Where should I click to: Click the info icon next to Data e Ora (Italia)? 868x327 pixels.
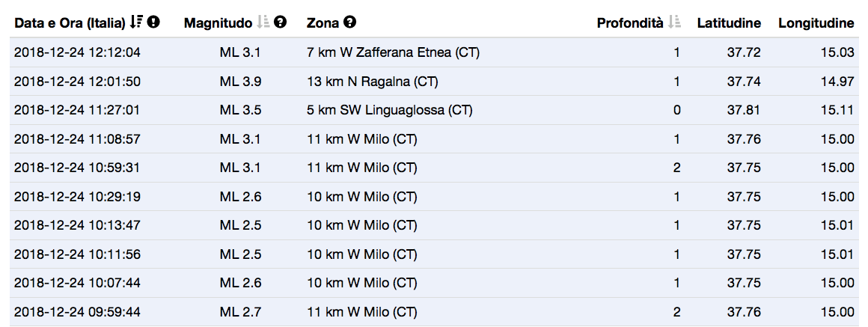153,23
